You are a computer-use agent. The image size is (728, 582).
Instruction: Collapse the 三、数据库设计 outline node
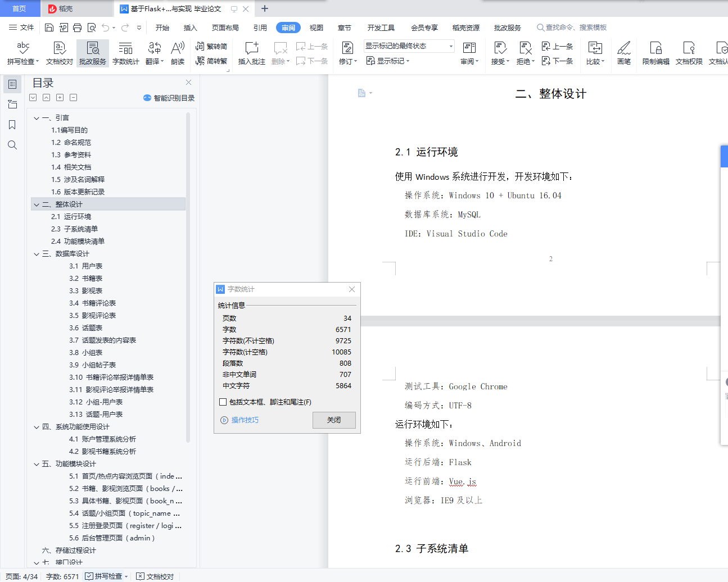pyautogui.click(x=37, y=254)
